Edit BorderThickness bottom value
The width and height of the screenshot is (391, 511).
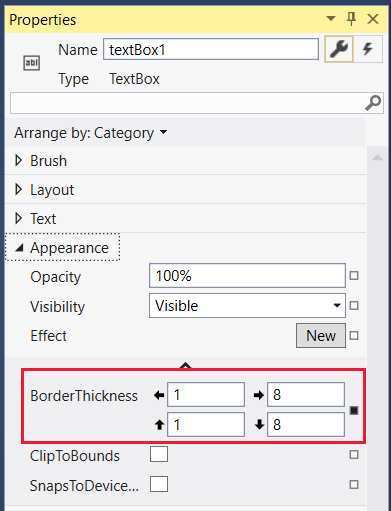pos(306,424)
